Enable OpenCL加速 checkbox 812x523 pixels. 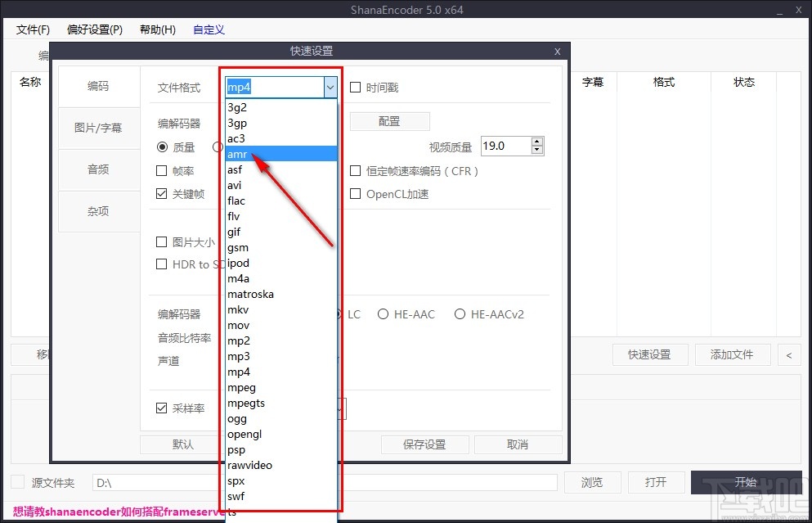pyautogui.click(x=355, y=194)
